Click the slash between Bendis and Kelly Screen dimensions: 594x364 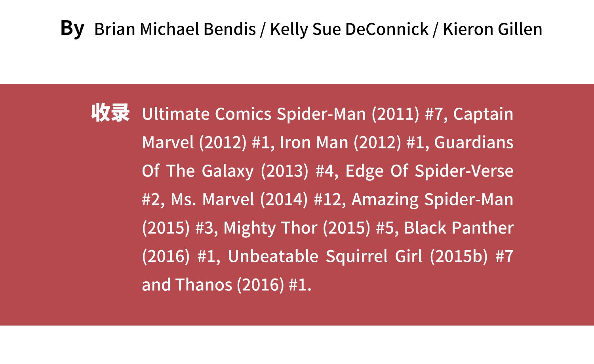coord(263,29)
